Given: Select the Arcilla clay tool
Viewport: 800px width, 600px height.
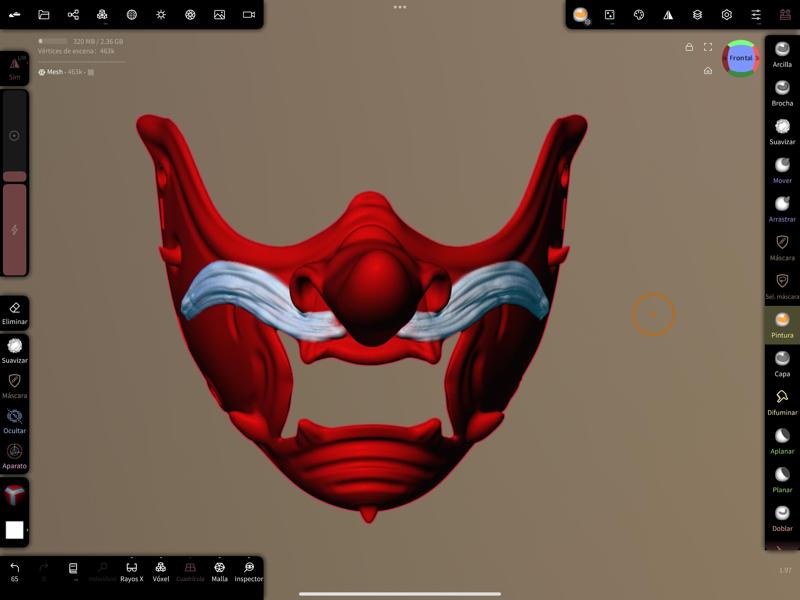Looking at the screenshot, I should [x=782, y=55].
